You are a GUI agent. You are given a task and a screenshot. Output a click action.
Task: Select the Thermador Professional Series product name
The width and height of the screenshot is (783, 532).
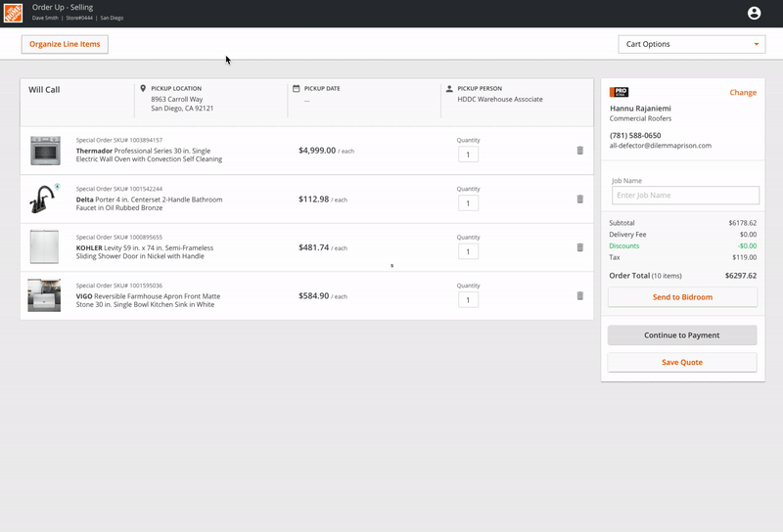coord(149,155)
